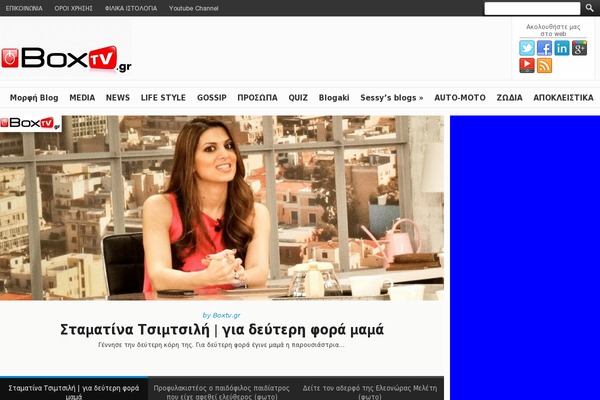Select ΑΠΟΚΛΕΙΣΤΙΚΑ menu item
600x400 pixels.
pos(563,98)
